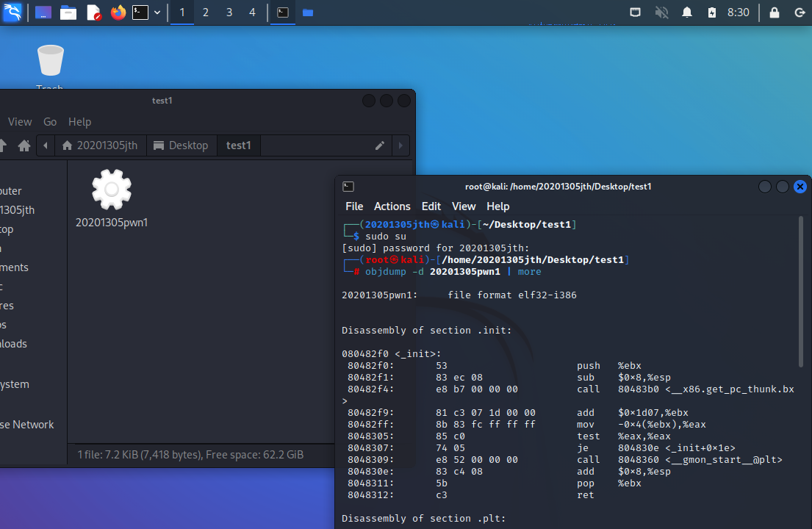Open Go menu in file manager
The image size is (812, 529).
coord(50,122)
